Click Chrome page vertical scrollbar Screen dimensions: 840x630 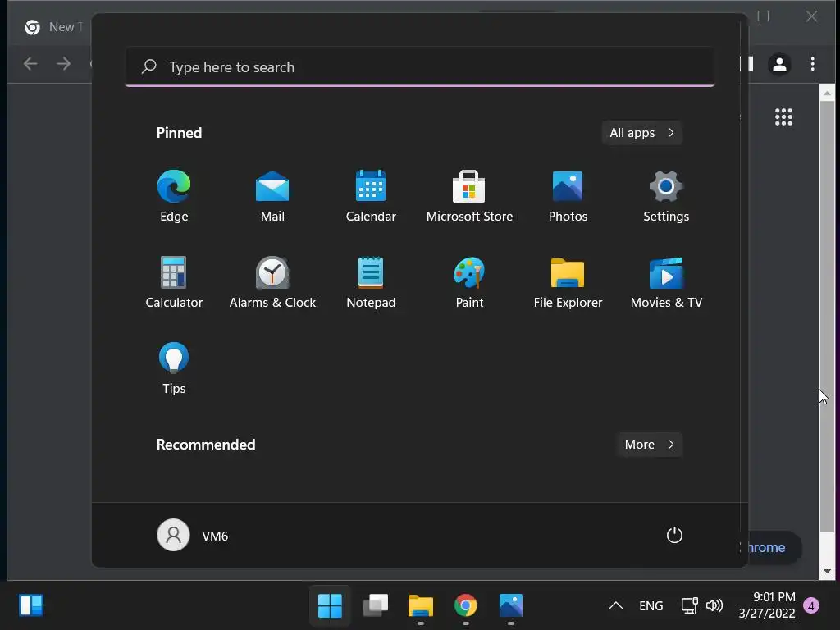pyautogui.click(x=827, y=316)
